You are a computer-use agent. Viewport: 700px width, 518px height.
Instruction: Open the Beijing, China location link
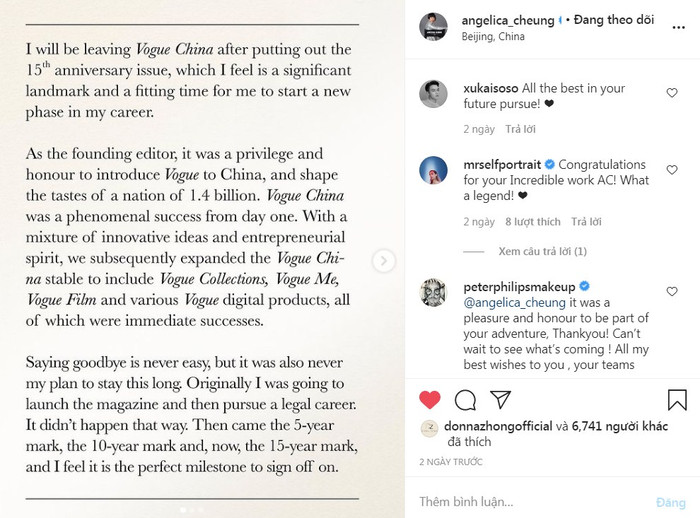494,36
